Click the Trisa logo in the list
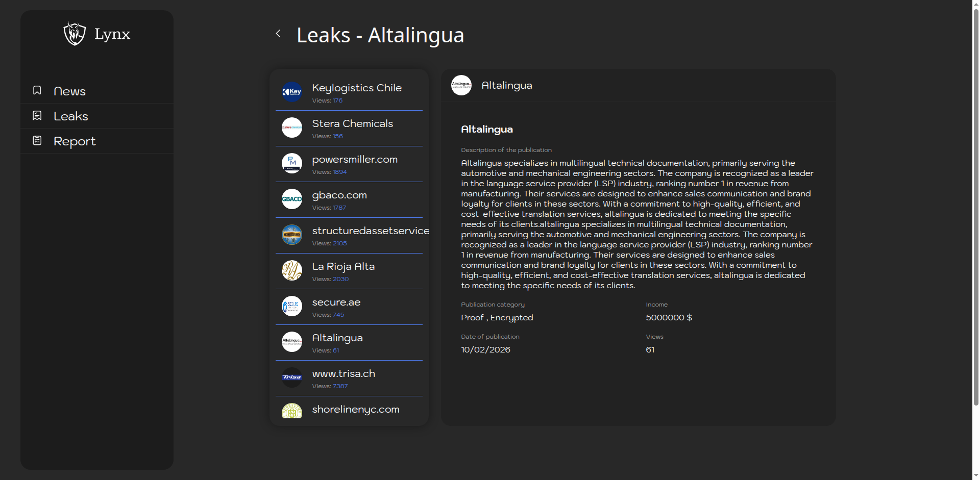The image size is (980, 480). pyautogui.click(x=292, y=377)
